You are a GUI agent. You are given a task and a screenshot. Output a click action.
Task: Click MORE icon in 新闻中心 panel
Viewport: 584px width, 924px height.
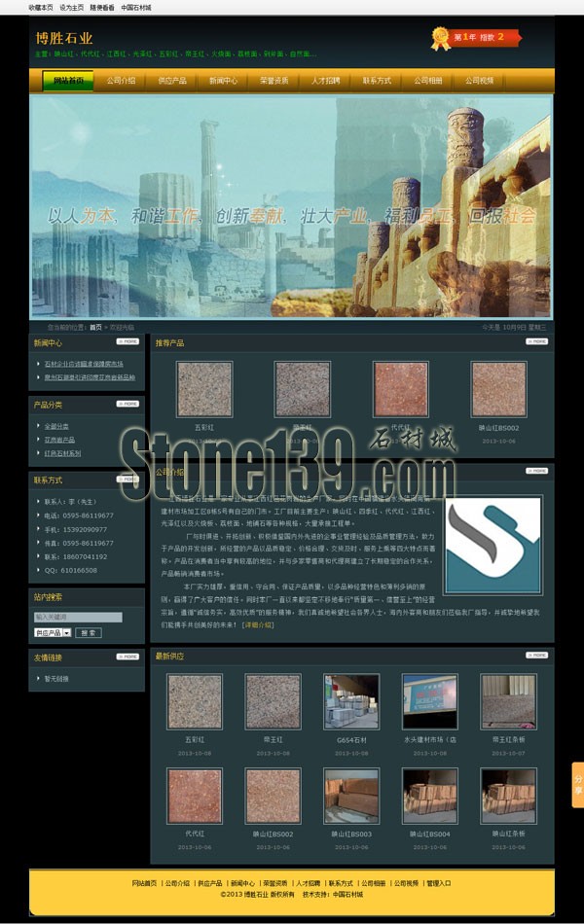pos(128,342)
